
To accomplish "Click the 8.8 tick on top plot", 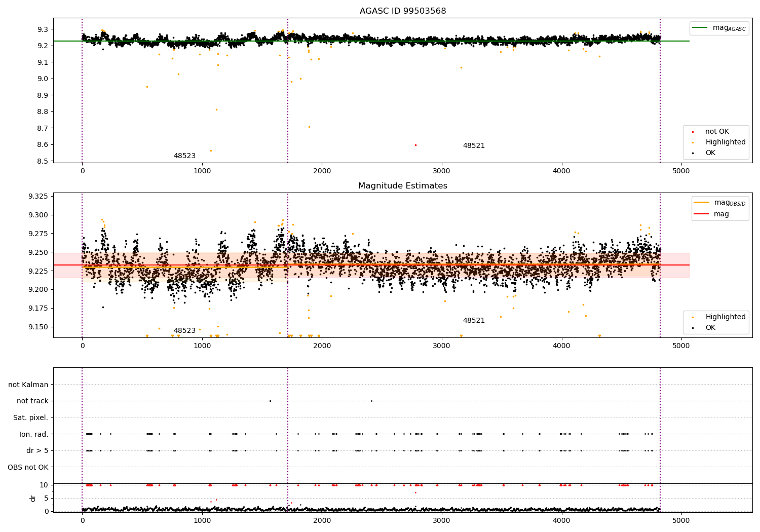I will coord(43,111).
